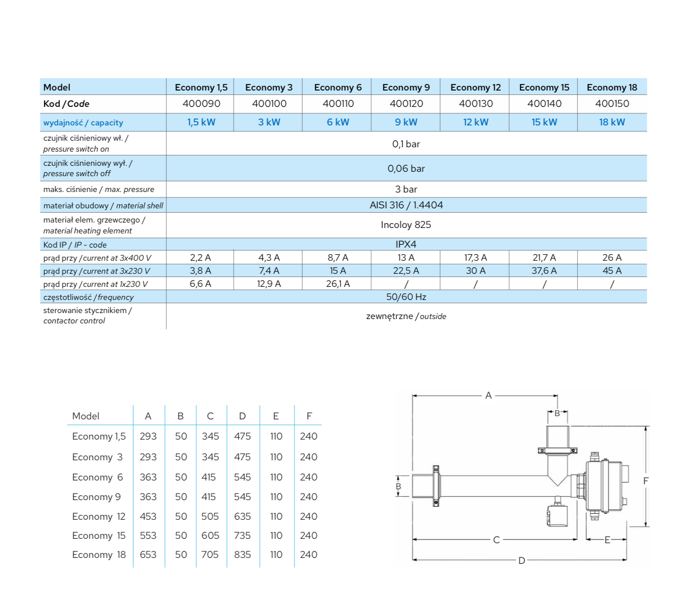
Task: Select the 'zewnętrzne / outside' text
Action: [x=406, y=316]
